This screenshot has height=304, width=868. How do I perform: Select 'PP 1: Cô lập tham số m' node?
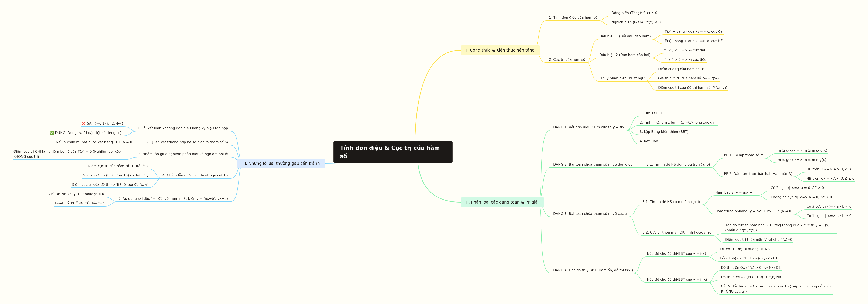743,155
